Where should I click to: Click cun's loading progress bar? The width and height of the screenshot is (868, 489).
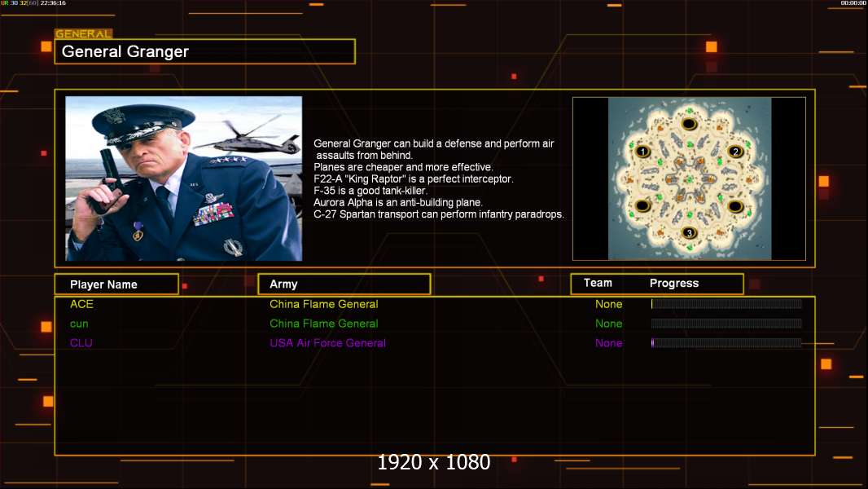(x=726, y=324)
